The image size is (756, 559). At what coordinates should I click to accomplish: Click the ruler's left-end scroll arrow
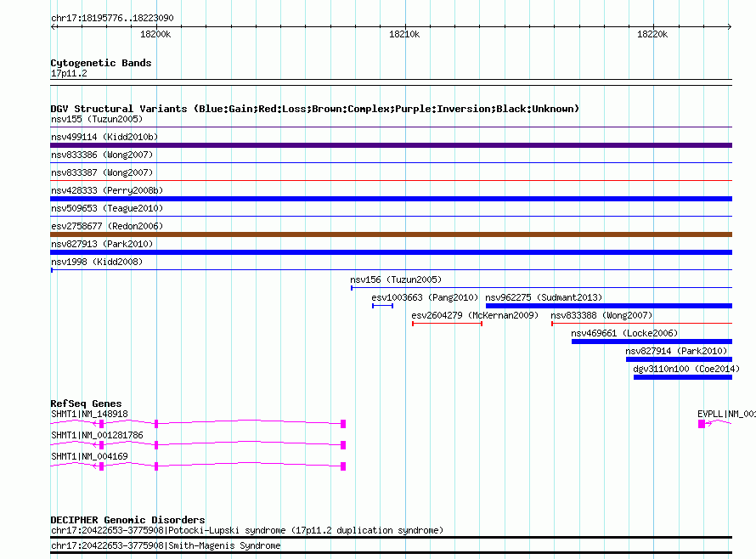(x=54, y=26)
